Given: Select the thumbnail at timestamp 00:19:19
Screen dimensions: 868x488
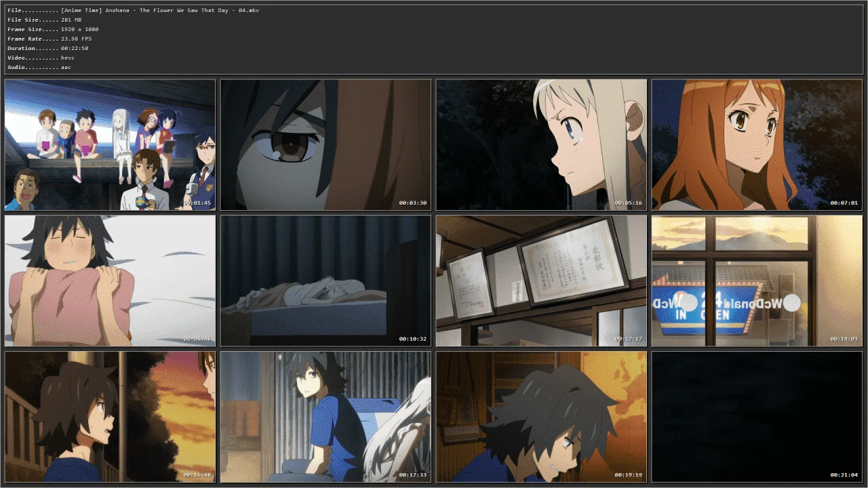Looking at the screenshot, I should click(x=541, y=417).
